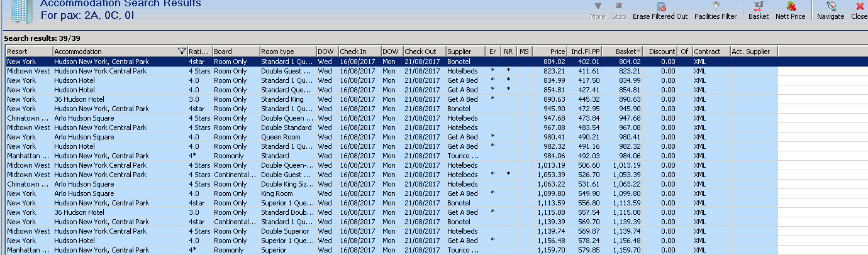Click the 417.50 Incl.Fl.PP cell
The height and width of the screenshot is (255, 868).
(x=585, y=80)
